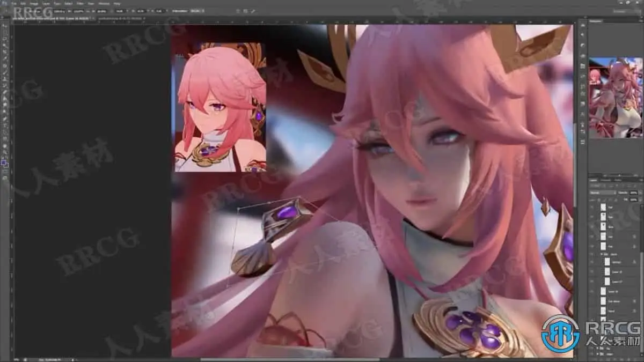
Task: Toggle visibility of Layer 17
Action: [x=591, y=281]
